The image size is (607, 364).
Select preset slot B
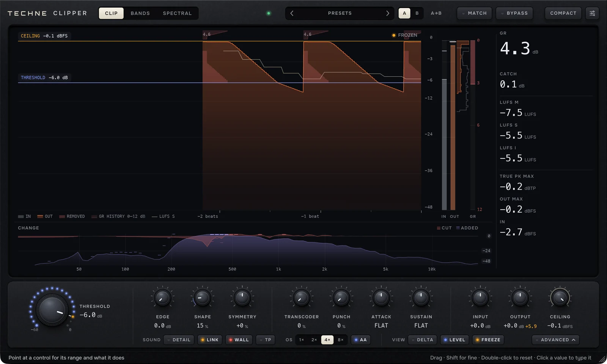click(417, 13)
